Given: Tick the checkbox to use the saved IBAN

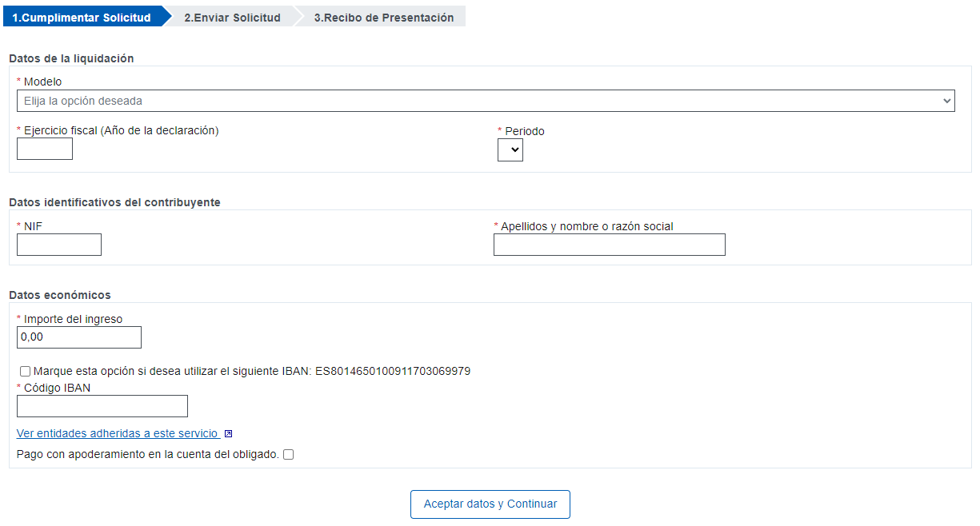Looking at the screenshot, I should [26, 372].
